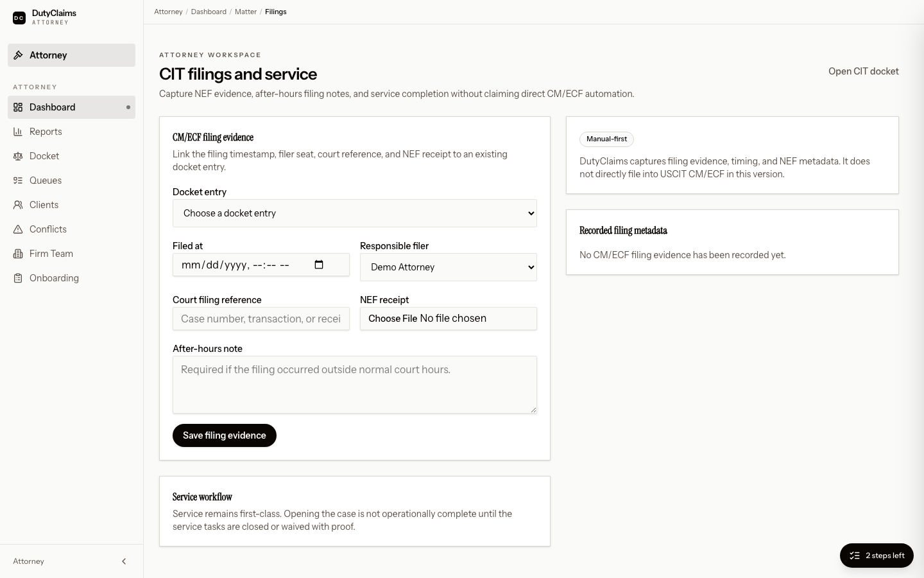The width and height of the screenshot is (924, 578).
Task: Open the 2 steps left widget
Action: 877,556
